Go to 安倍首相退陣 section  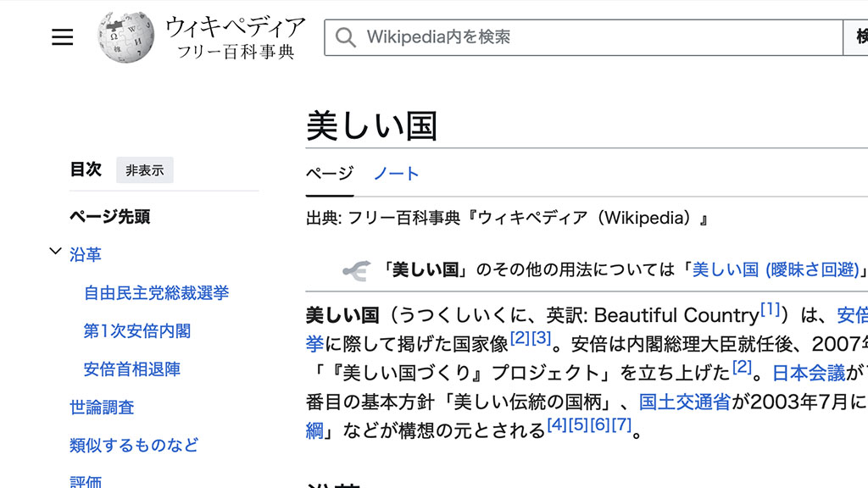coord(132,369)
